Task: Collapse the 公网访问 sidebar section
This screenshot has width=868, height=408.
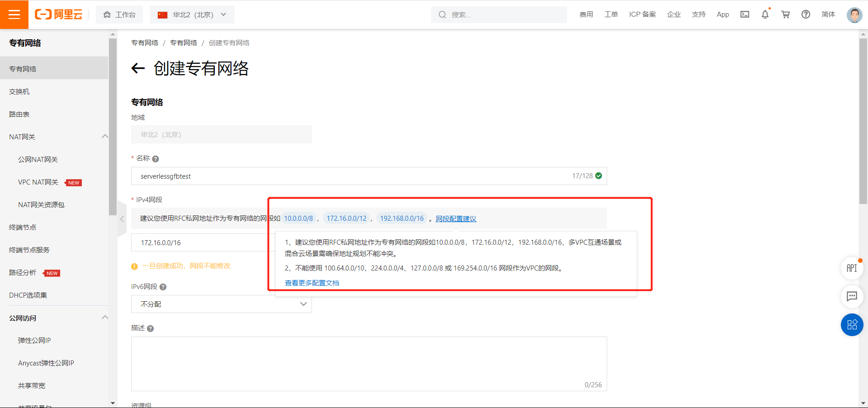Action: pos(104,318)
